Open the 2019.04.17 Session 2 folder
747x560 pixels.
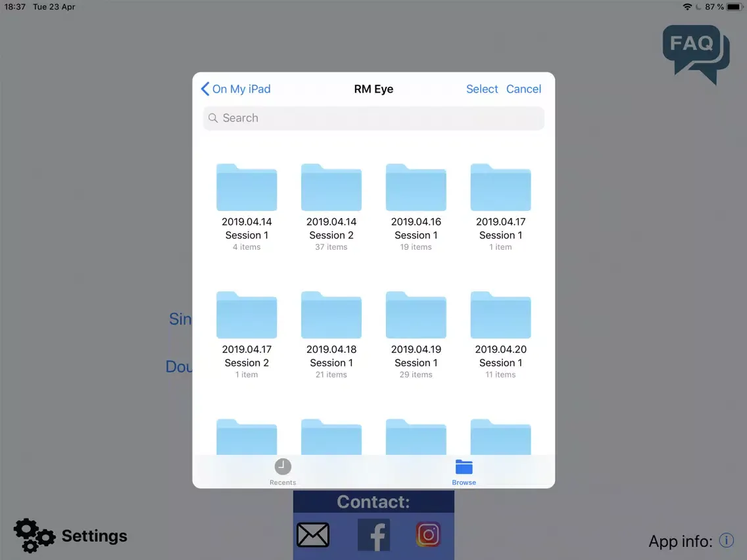(247, 315)
